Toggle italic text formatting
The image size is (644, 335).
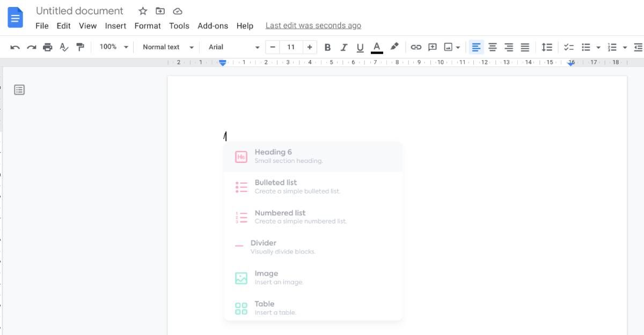point(344,47)
